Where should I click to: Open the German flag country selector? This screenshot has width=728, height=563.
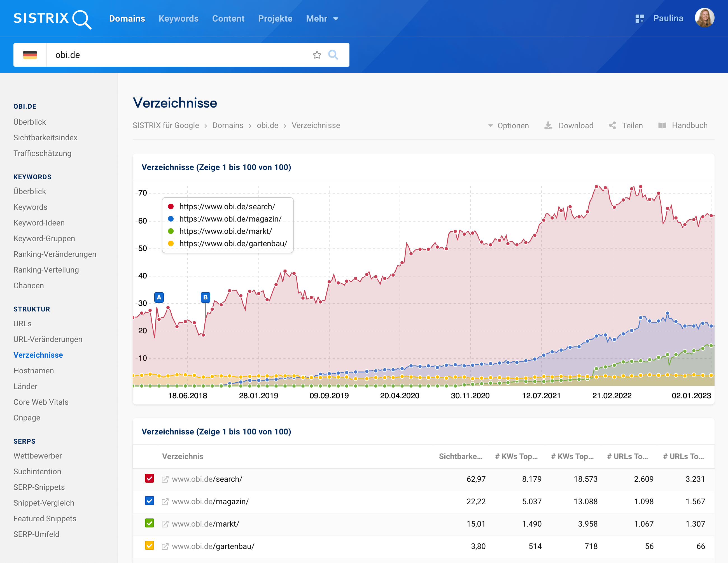[x=30, y=55]
